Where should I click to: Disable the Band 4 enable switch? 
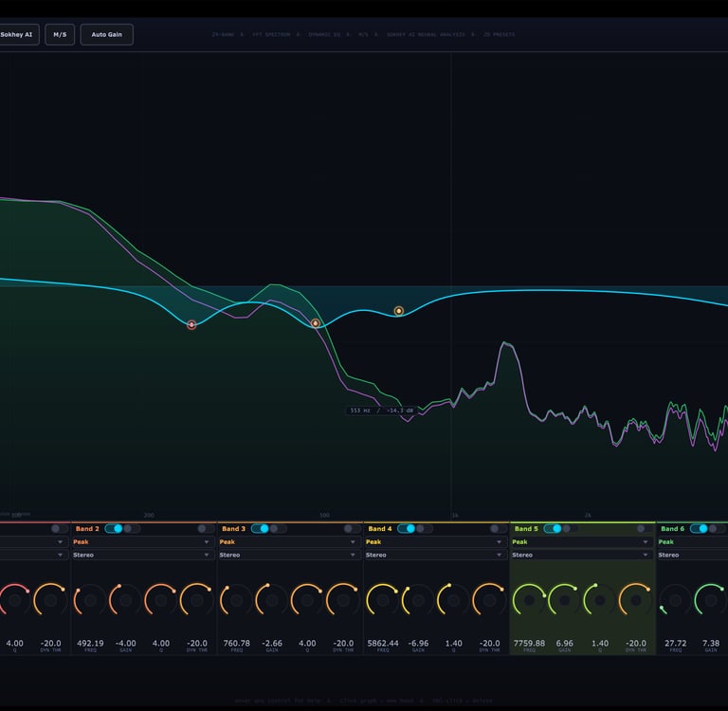coord(407,528)
